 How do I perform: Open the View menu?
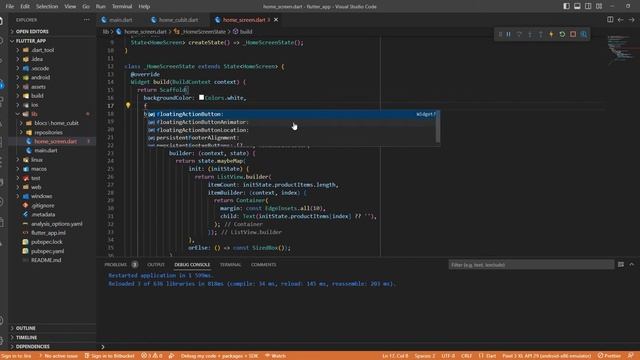tap(70, 6)
